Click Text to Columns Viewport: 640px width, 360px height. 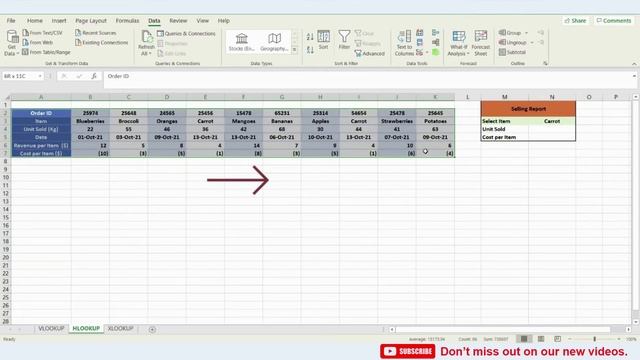point(404,43)
